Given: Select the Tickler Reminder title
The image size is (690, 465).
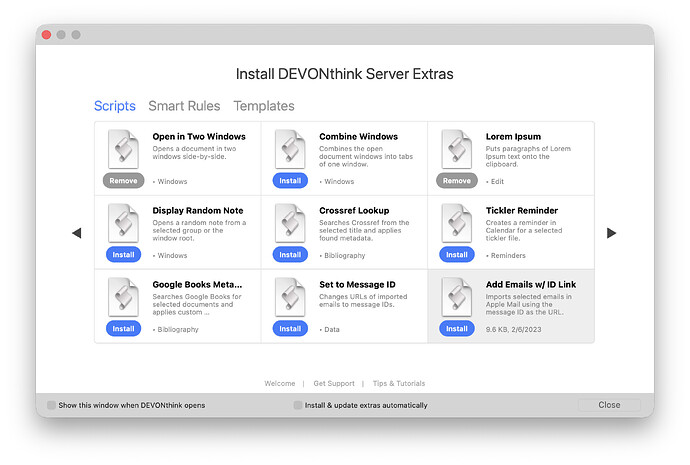Looking at the screenshot, I should 522,211.
